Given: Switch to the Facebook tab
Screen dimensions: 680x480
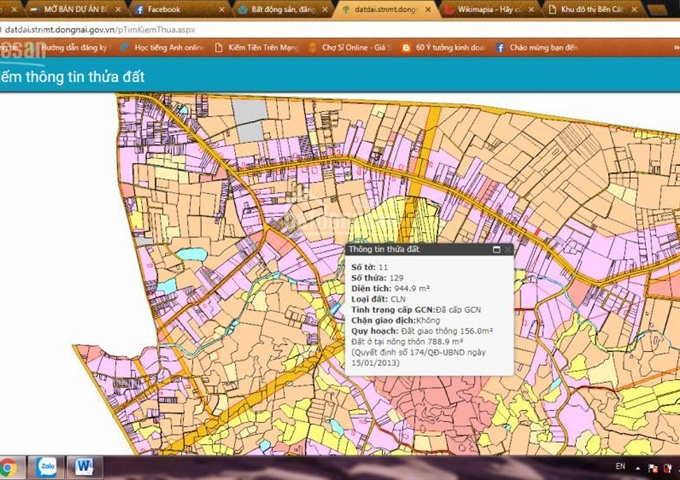Looking at the screenshot, I should coord(165,9).
